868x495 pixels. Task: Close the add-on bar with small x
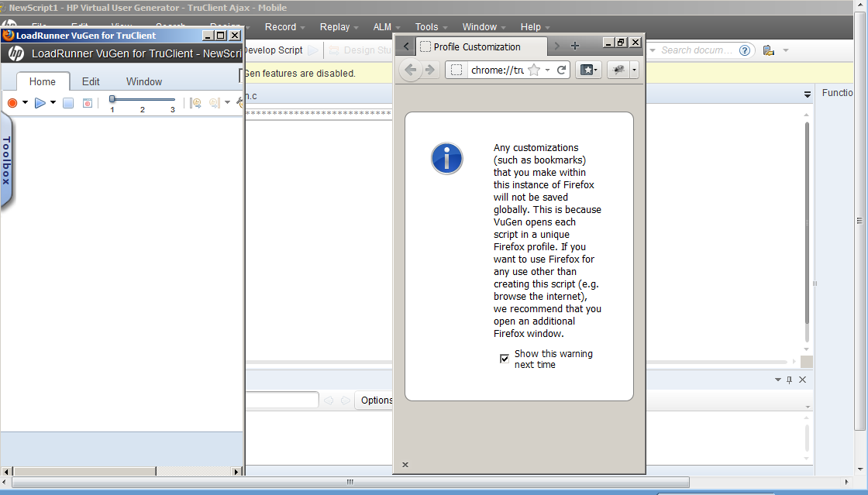(x=405, y=465)
